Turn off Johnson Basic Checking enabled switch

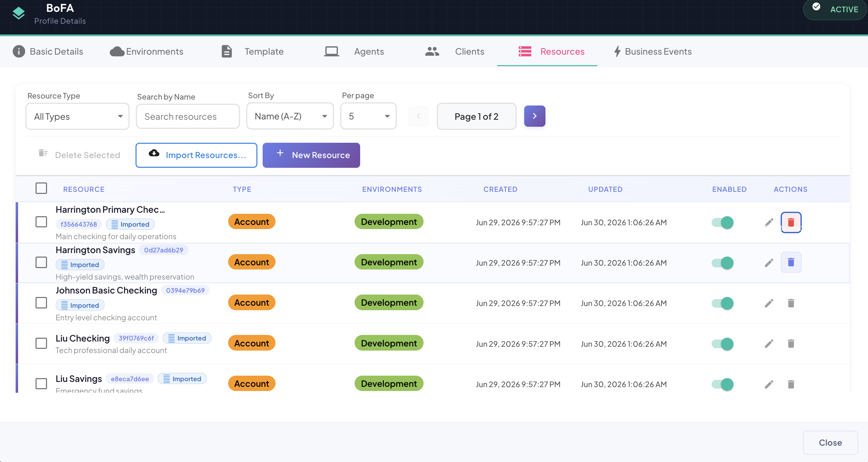[x=722, y=303]
